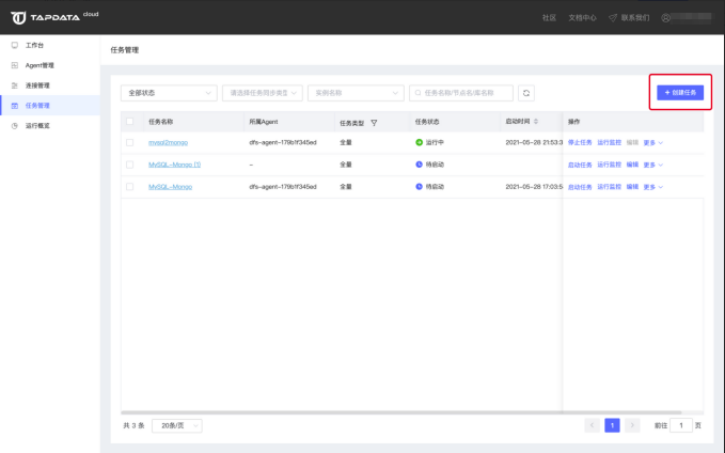Click the task name search field
Image resolution: width=725 pixels, height=453 pixels.
pyautogui.click(x=461, y=93)
